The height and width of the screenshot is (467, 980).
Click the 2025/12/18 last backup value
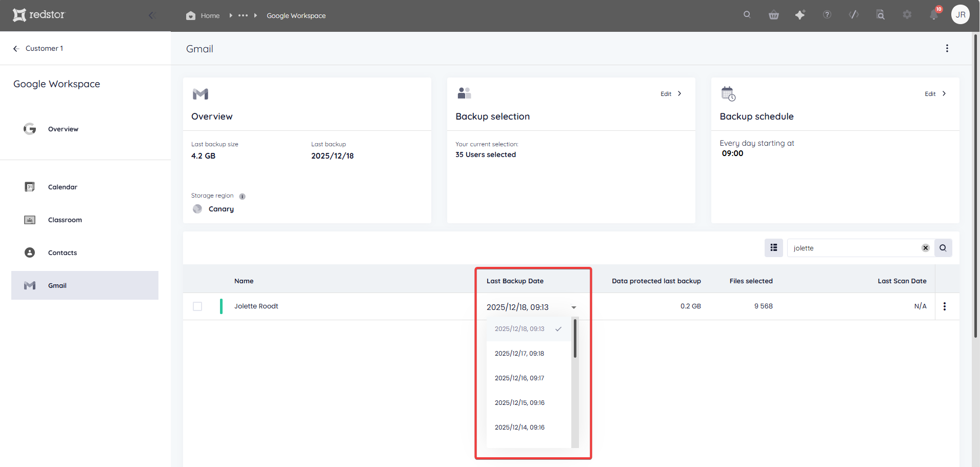332,156
